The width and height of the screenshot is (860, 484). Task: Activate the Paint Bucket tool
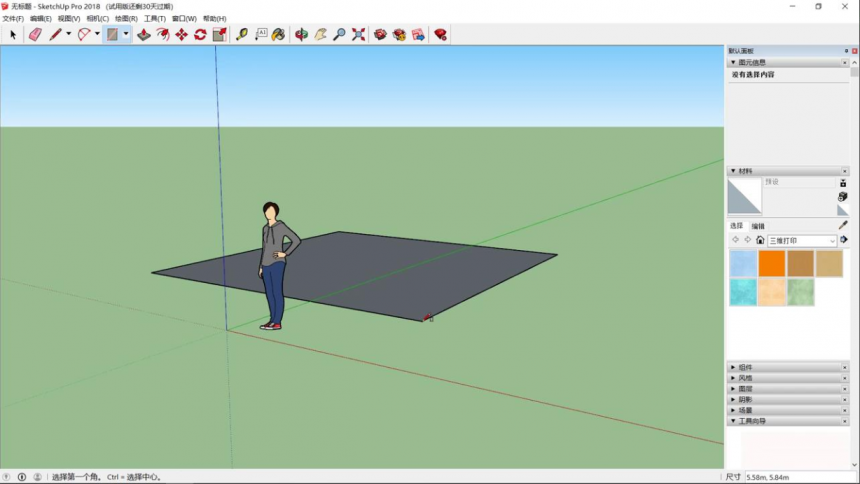coord(279,35)
